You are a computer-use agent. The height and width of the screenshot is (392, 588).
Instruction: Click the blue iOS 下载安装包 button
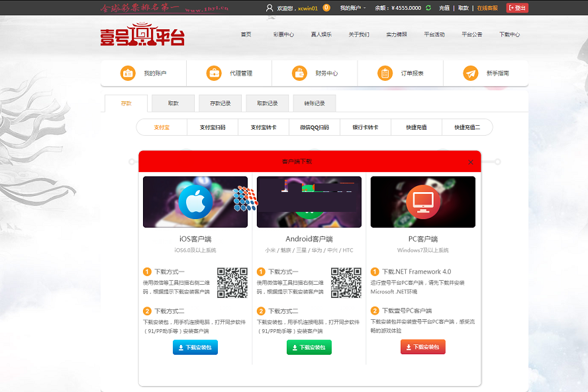(195, 347)
